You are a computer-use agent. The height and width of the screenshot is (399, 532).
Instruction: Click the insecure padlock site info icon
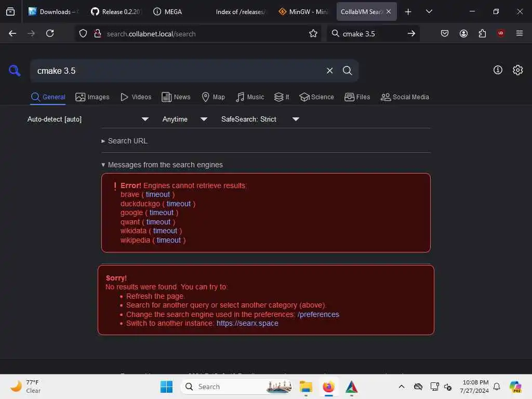(98, 34)
